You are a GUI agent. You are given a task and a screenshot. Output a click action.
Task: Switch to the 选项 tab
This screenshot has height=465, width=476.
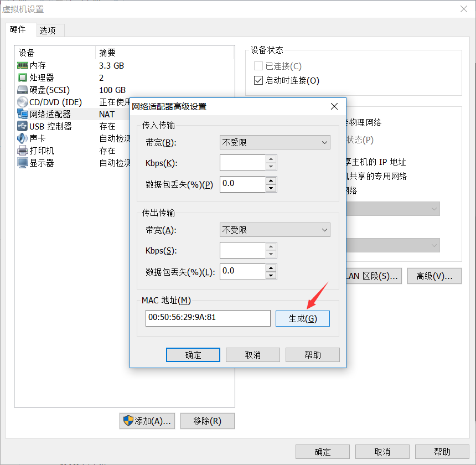tap(50, 30)
